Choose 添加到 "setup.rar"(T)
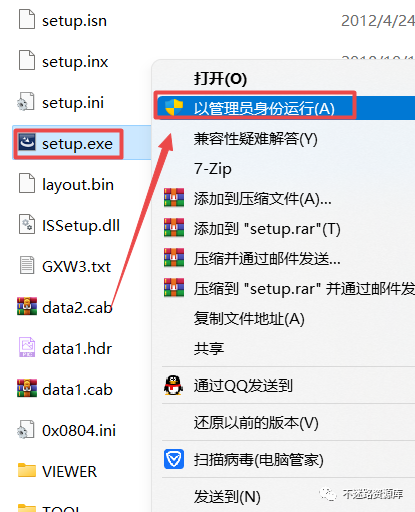 (x=267, y=229)
